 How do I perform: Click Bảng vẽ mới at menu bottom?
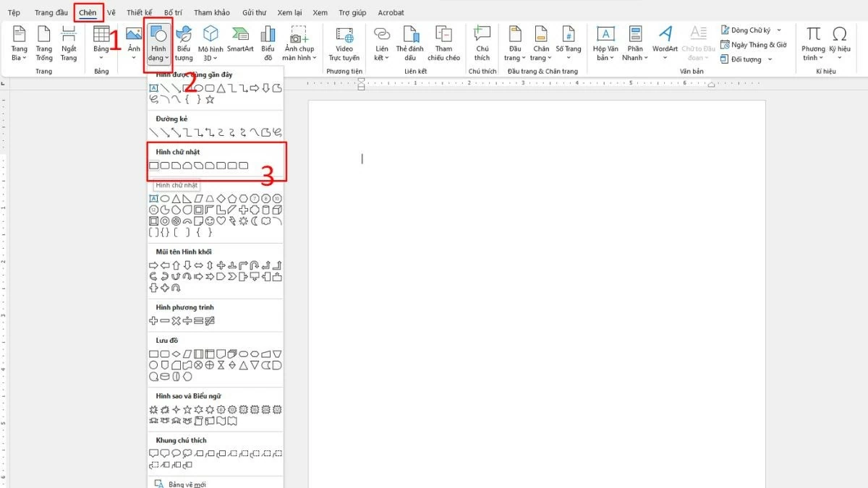(186, 484)
